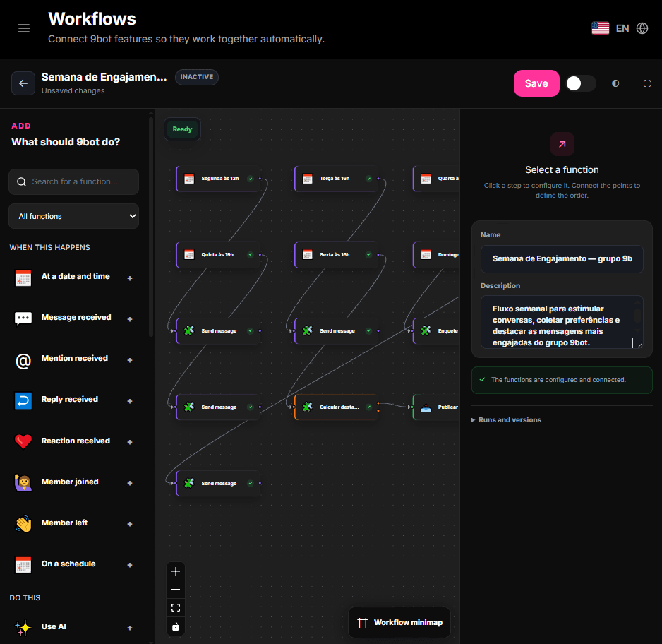Add 'Member joined' trigger with plus
Screen dimensions: 662x644
pos(130,483)
